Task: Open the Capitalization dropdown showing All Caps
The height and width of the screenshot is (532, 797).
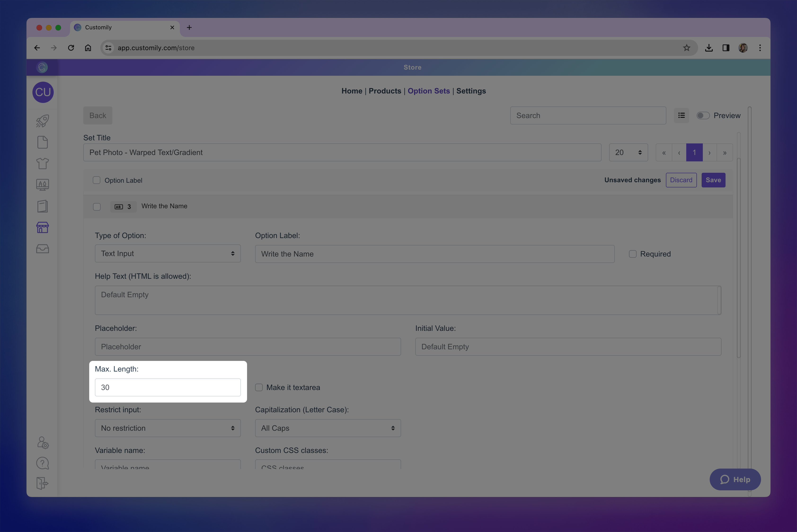Action: [x=328, y=428]
